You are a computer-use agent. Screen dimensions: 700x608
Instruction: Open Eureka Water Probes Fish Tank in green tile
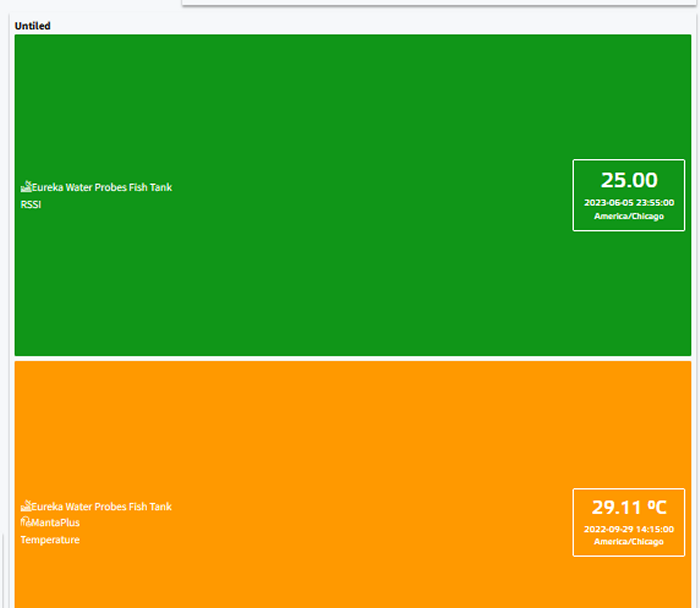point(101,187)
